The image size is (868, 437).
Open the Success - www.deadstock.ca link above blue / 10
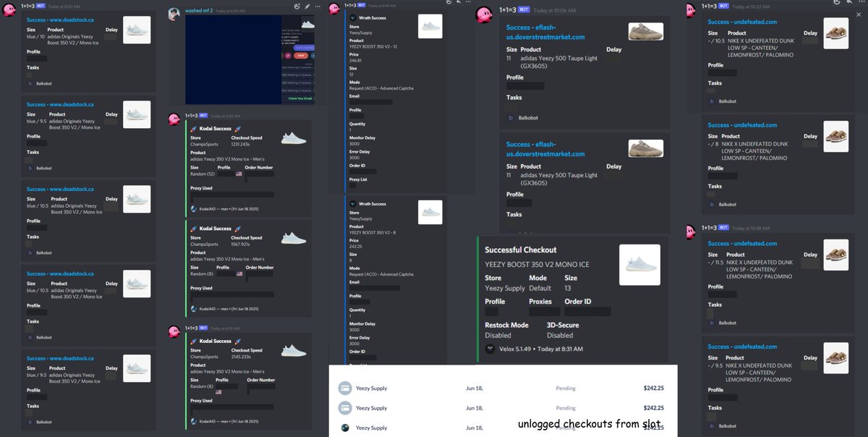coord(60,20)
